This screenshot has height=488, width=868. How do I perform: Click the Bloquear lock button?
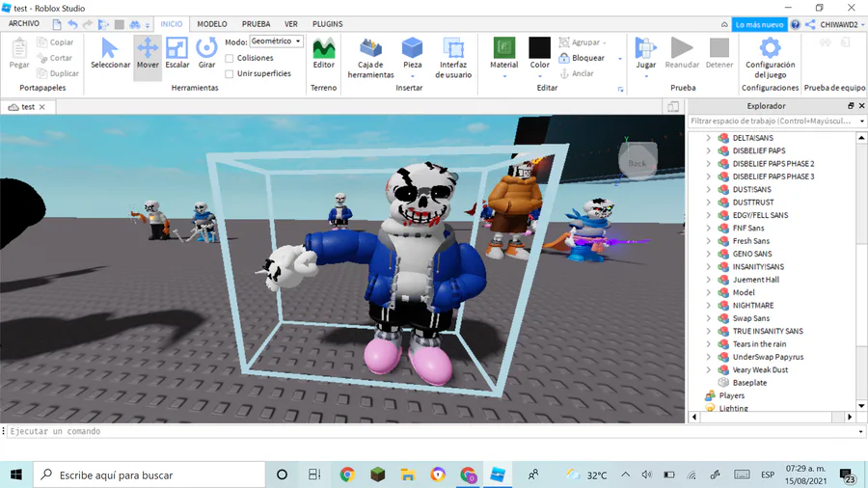(582, 58)
